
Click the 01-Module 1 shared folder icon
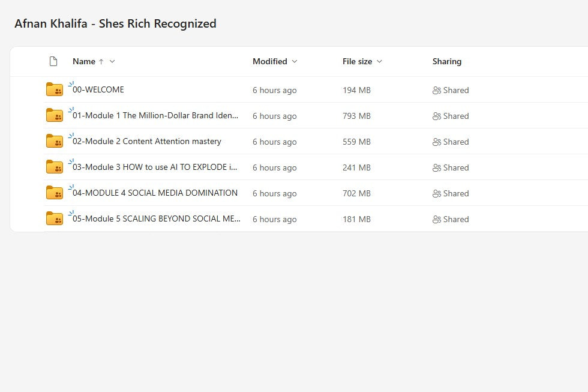(x=55, y=115)
